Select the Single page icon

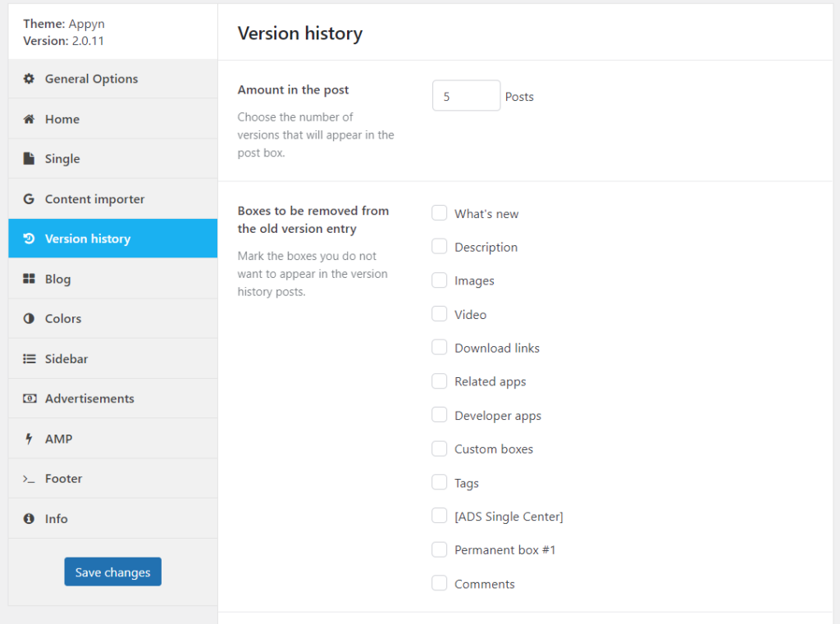29,158
